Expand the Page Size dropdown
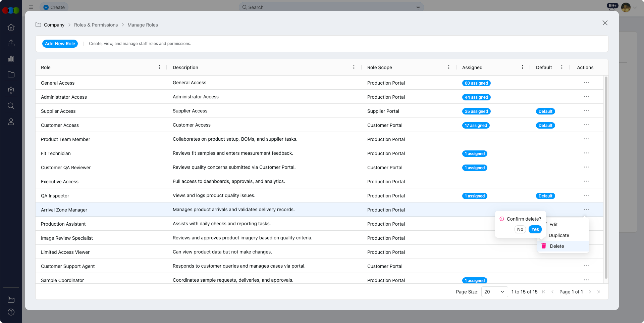The width and height of the screenshot is (644, 323). click(x=494, y=292)
